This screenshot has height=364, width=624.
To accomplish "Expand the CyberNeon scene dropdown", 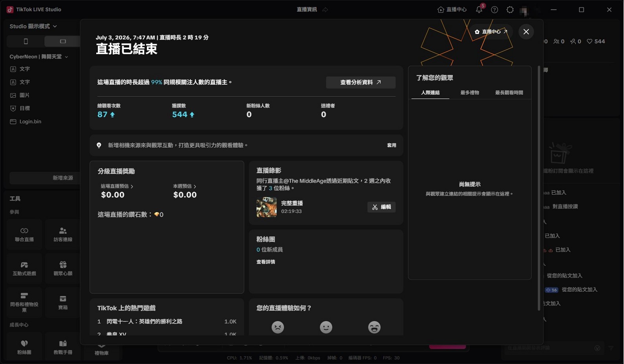I will tap(39, 57).
